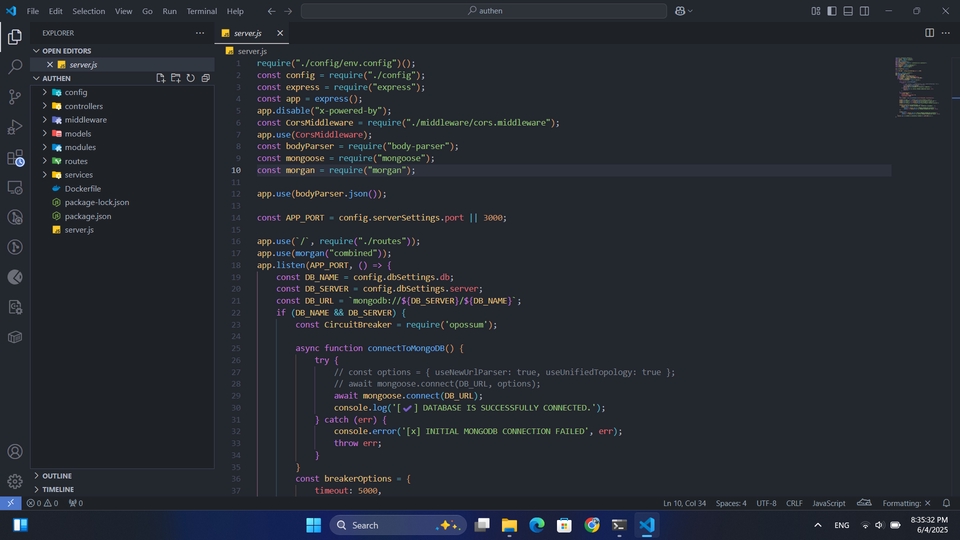
Task: Open the Source Control view
Action: point(15,97)
